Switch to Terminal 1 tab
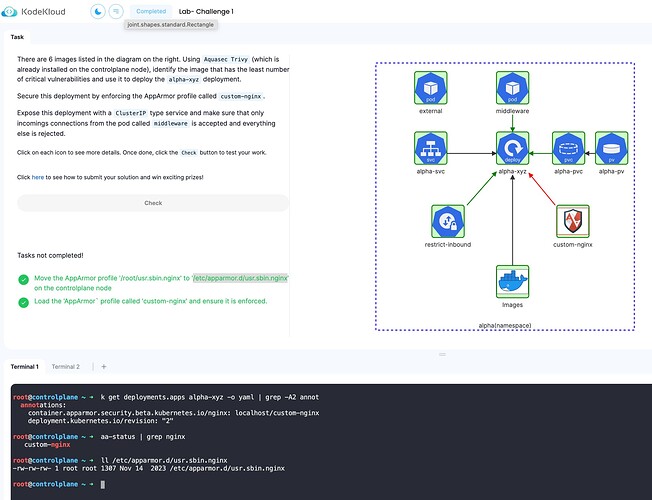The height and width of the screenshot is (500, 652). tap(25, 366)
